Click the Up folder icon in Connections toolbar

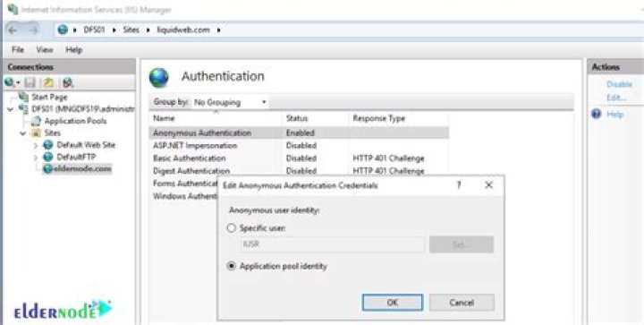[x=49, y=83]
